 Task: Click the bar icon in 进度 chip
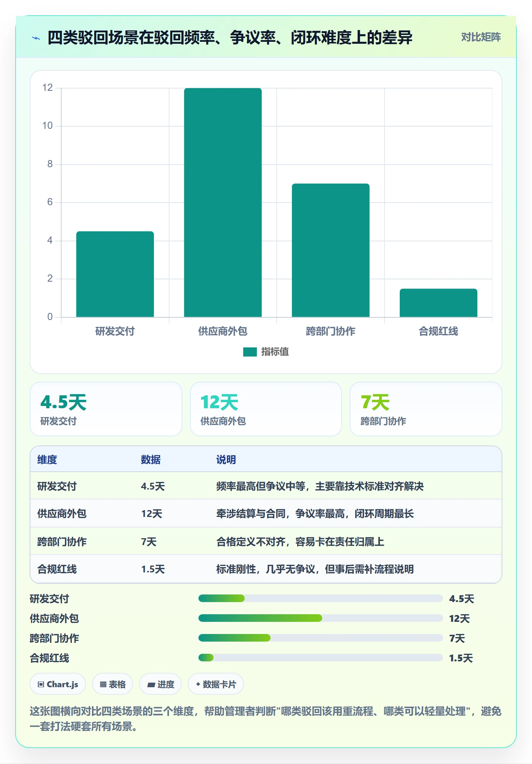click(x=151, y=685)
